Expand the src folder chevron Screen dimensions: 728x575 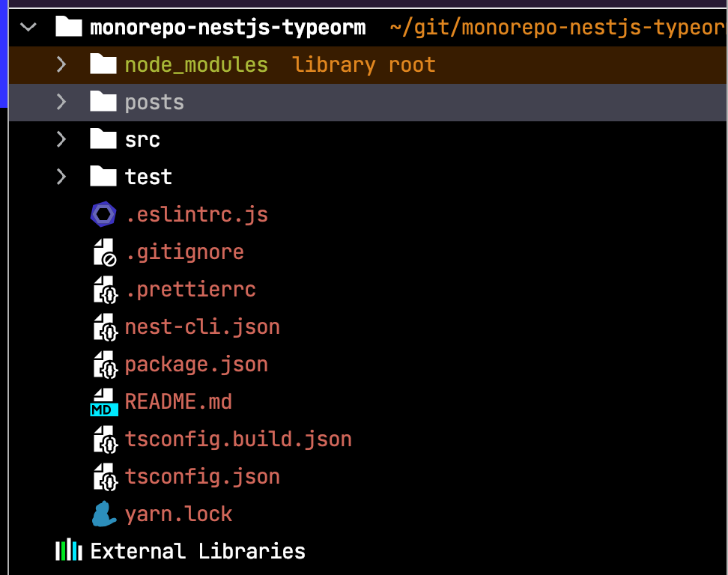(x=61, y=139)
